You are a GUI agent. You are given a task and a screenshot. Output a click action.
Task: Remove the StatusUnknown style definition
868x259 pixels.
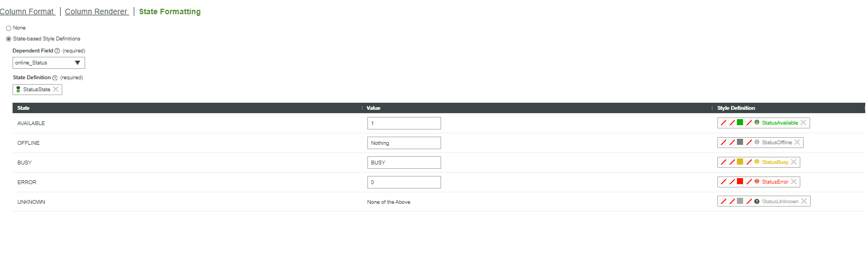pyautogui.click(x=804, y=201)
